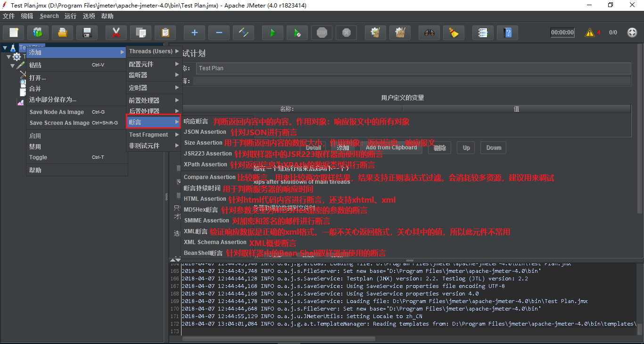Click the Test Plan name input field
Screen dimensions: 644x344
(x=413, y=68)
